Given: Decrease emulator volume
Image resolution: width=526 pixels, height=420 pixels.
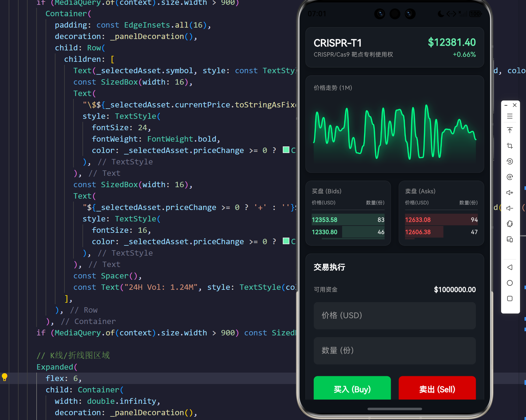Looking at the screenshot, I should point(510,208).
